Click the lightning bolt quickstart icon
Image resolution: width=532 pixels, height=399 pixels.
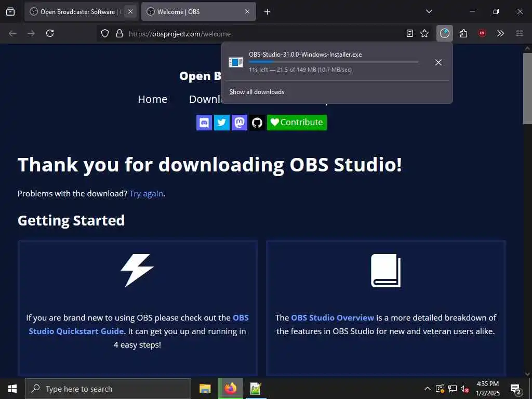[x=137, y=270]
